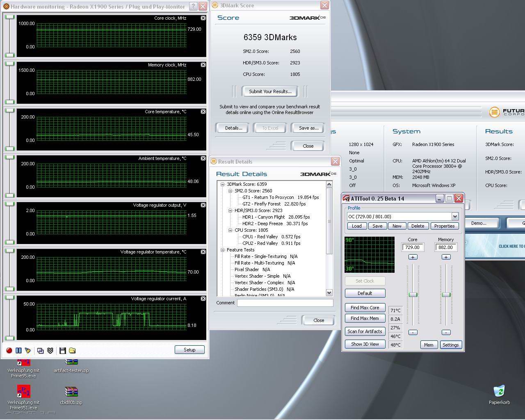Click the Core 729.00 input field
The width and height of the screenshot is (525, 420).
tap(412, 247)
